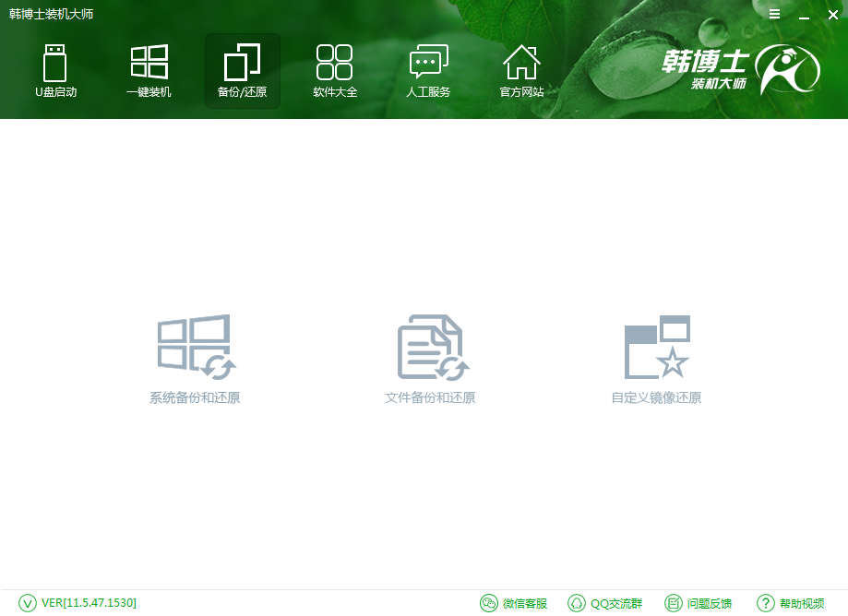Open 自定义镜像还原 custom image restore

click(x=656, y=359)
